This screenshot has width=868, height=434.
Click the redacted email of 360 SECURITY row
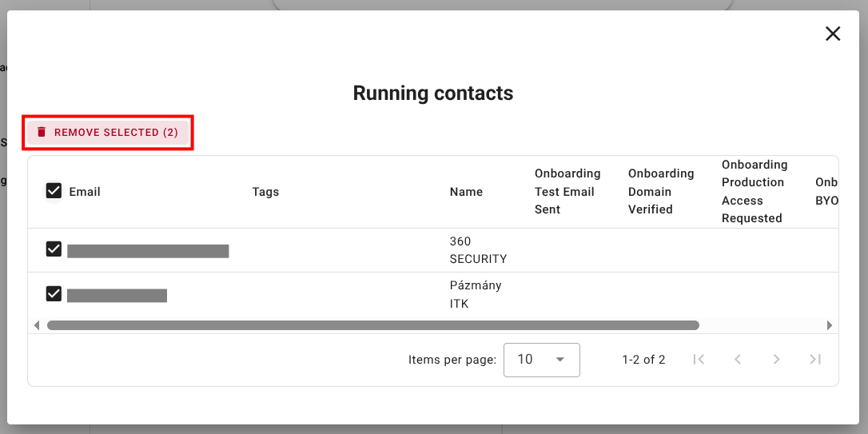point(148,251)
